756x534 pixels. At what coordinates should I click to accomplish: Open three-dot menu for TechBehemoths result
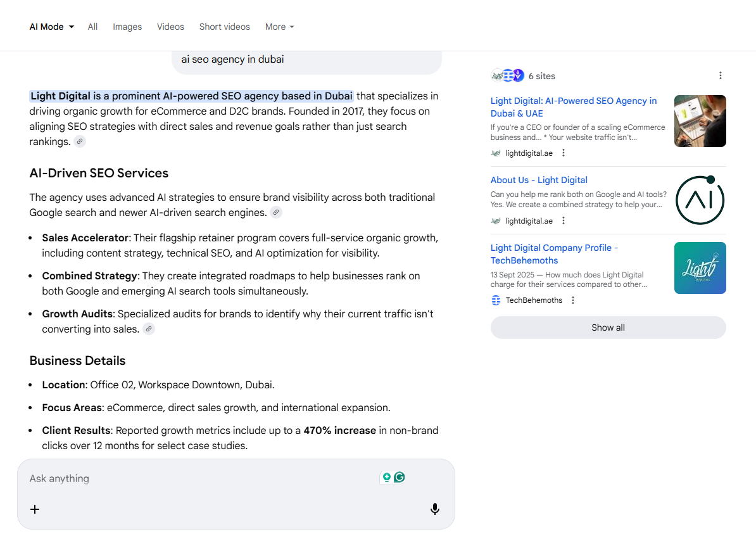[573, 300]
